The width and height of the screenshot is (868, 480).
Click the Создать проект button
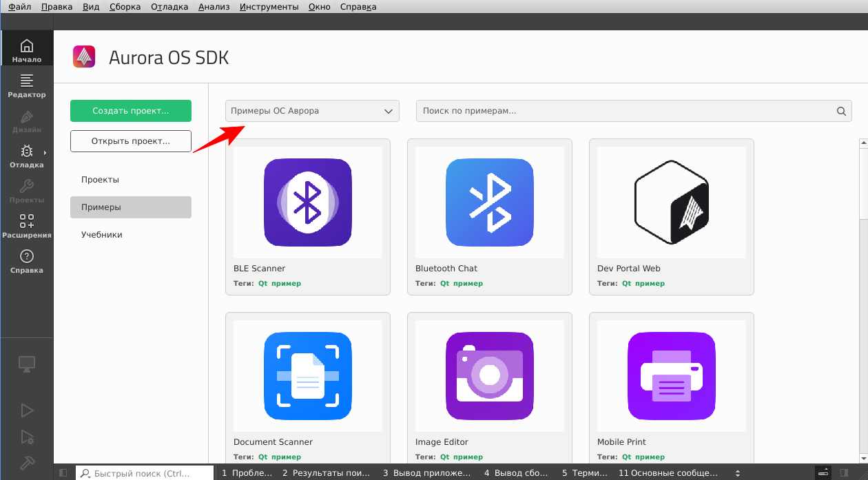pyautogui.click(x=131, y=111)
